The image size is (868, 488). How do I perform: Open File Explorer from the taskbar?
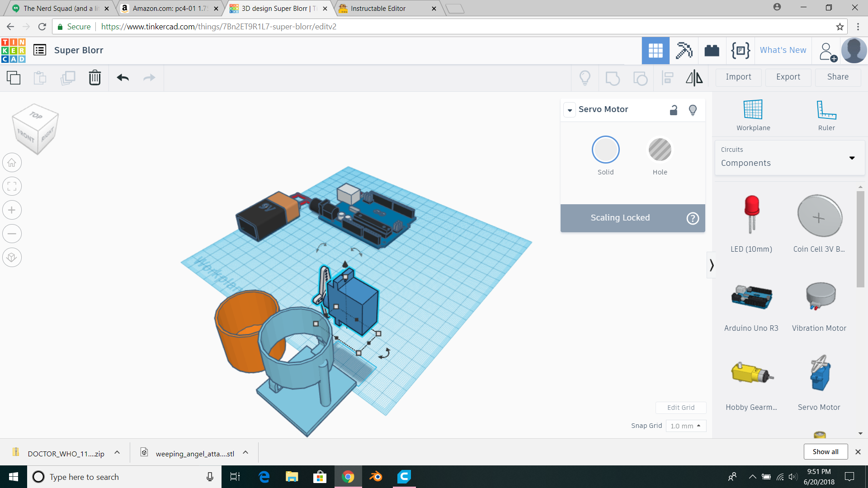[292, 477]
